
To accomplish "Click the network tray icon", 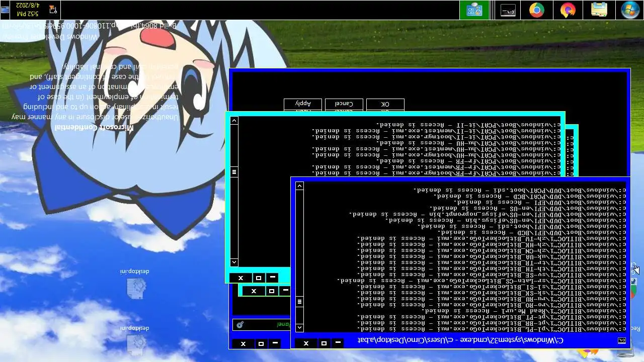I will click(53, 9).
